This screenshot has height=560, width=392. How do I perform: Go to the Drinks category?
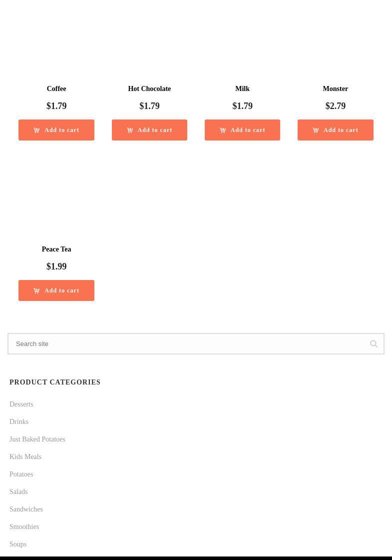tap(19, 422)
